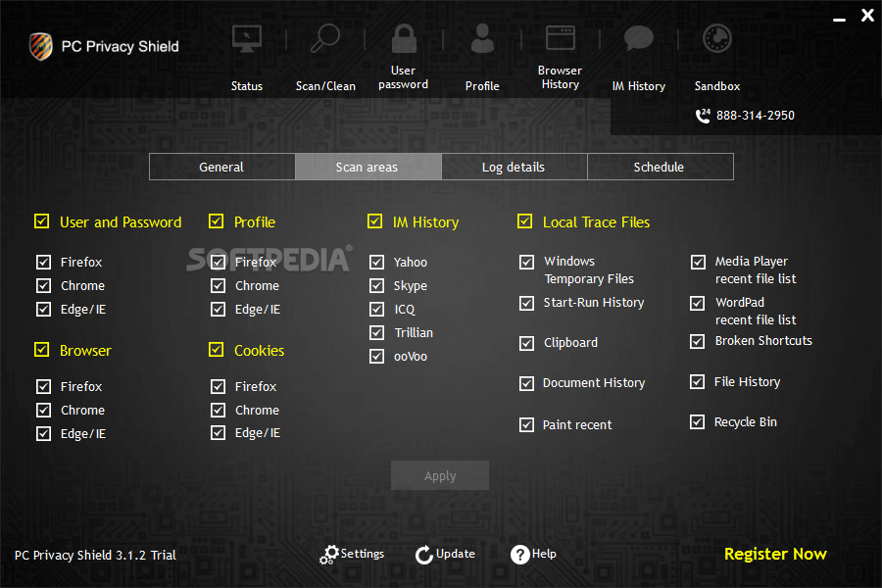
Task: Uncheck Broken Shortcuts
Action: click(x=698, y=342)
